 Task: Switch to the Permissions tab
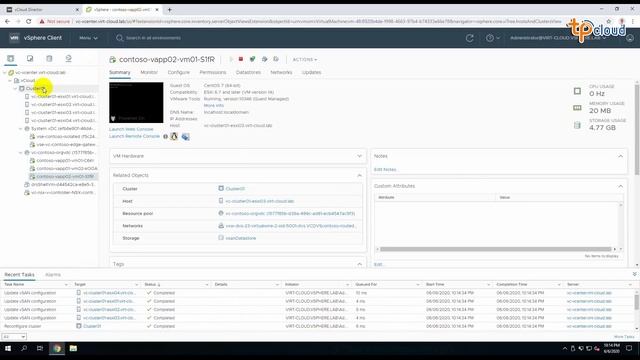point(213,72)
